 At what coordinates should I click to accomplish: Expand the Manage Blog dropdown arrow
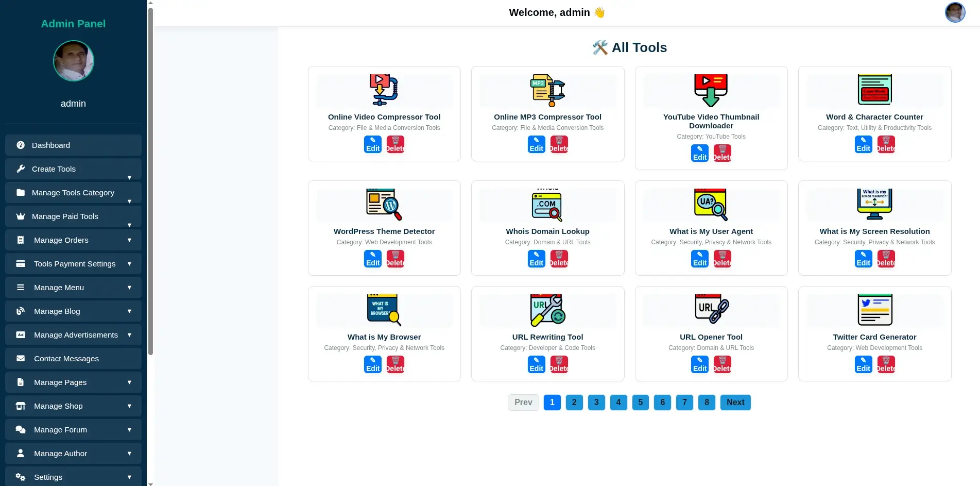click(129, 311)
